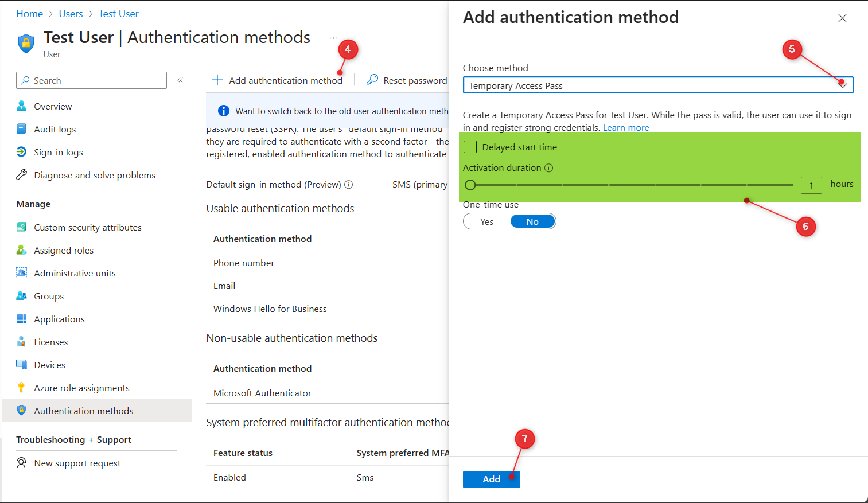Click the blue info icon in the banner
The width and height of the screenshot is (868, 503).
[x=224, y=111]
